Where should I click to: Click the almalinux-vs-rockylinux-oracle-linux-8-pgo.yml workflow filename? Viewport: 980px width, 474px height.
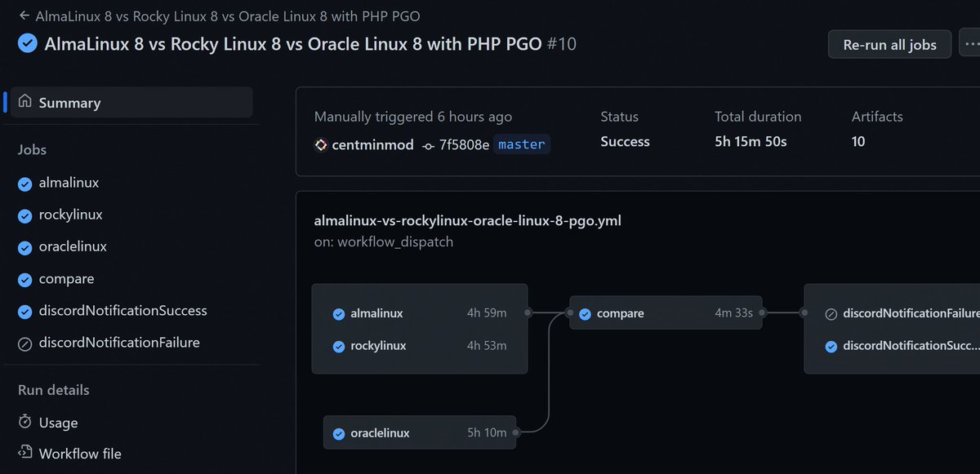(x=467, y=221)
